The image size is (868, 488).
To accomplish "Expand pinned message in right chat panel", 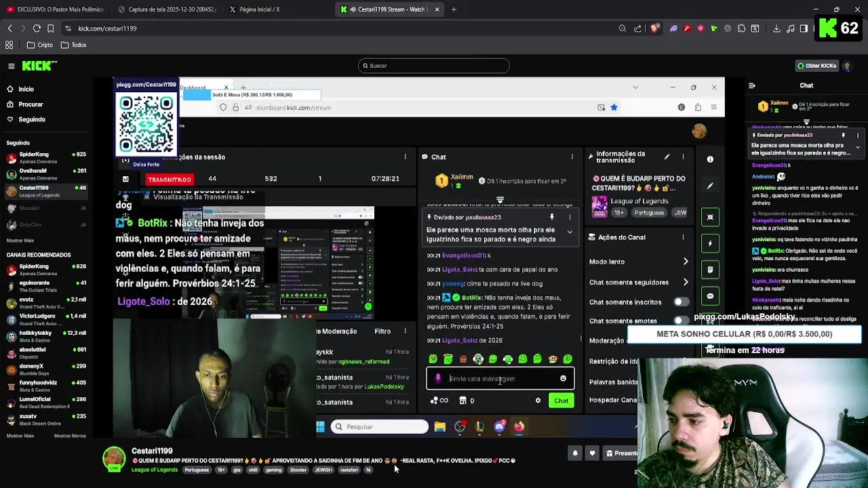I will point(858,147).
